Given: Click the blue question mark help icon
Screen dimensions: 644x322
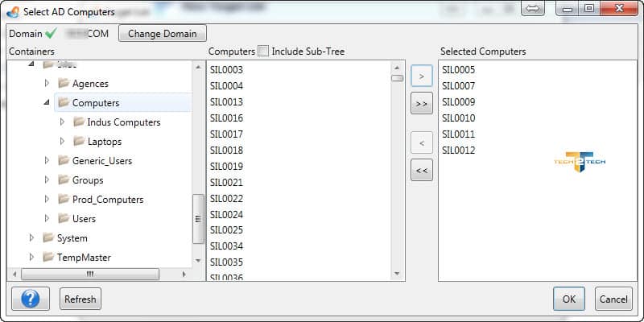Looking at the screenshot, I should [x=31, y=299].
